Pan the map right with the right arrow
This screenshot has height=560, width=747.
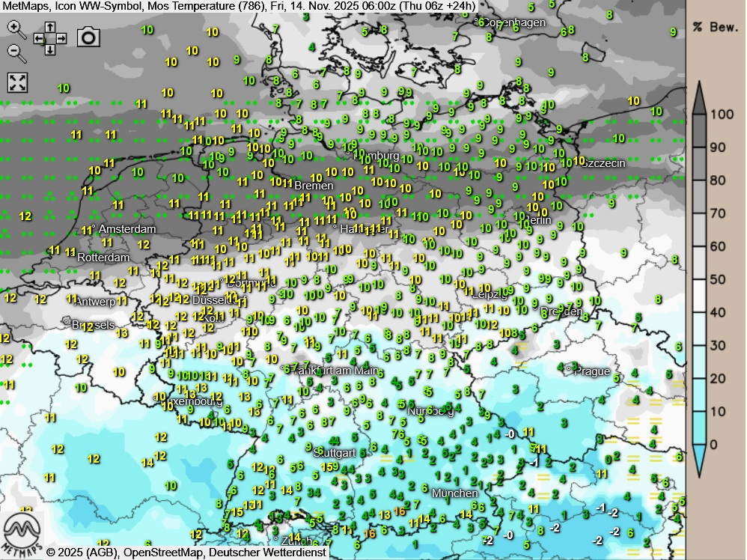(61, 38)
